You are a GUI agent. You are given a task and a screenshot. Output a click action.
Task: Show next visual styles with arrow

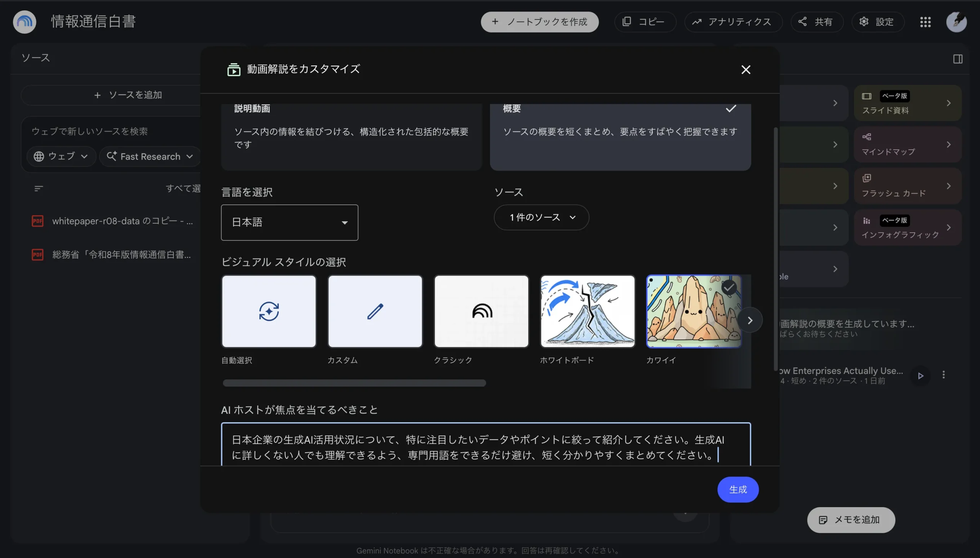[750, 320]
